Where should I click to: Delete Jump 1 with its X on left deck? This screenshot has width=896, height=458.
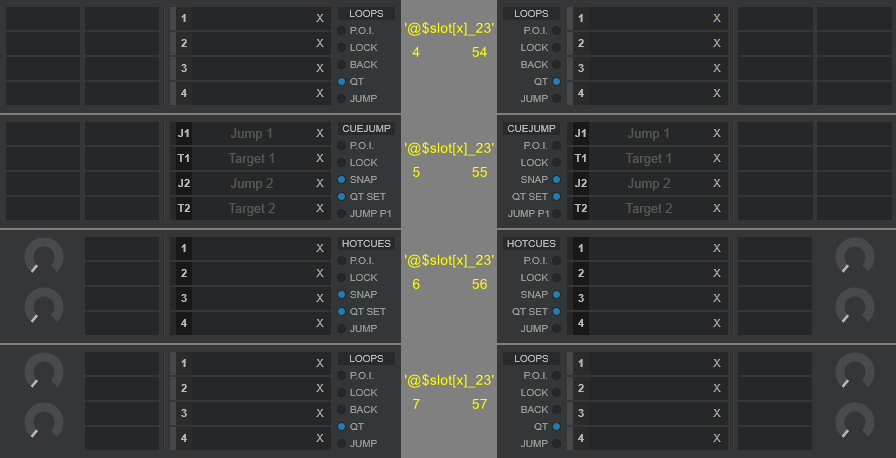320,133
